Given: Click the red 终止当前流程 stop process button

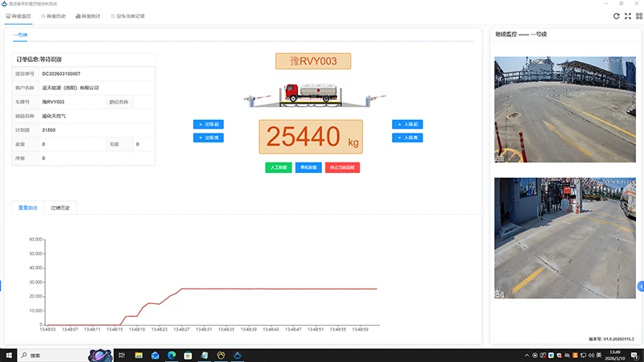Looking at the screenshot, I should tap(342, 167).
